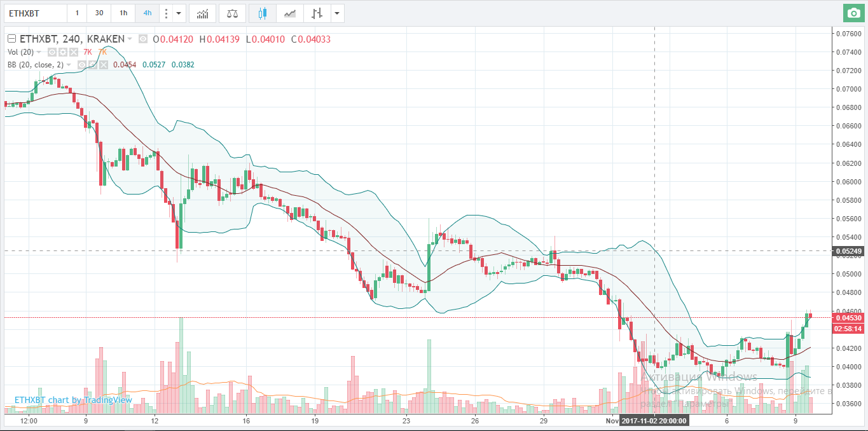Open settings gear for Vol (20) indicator
Viewport: 868px width, 431px height.
tap(63, 52)
